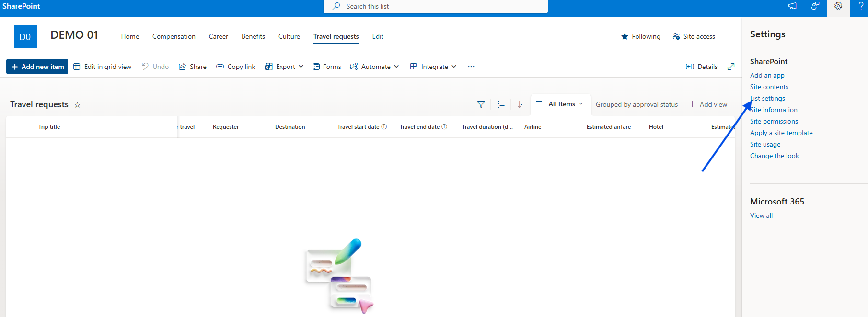Expand the Automate dropdown
The width and height of the screenshot is (868, 317).
tap(374, 67)
